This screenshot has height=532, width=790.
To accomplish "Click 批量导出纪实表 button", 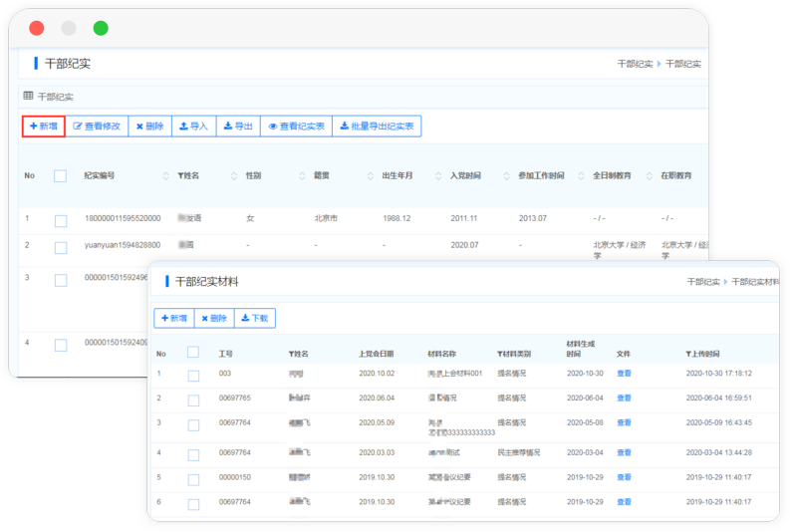I will pos(377,127).
